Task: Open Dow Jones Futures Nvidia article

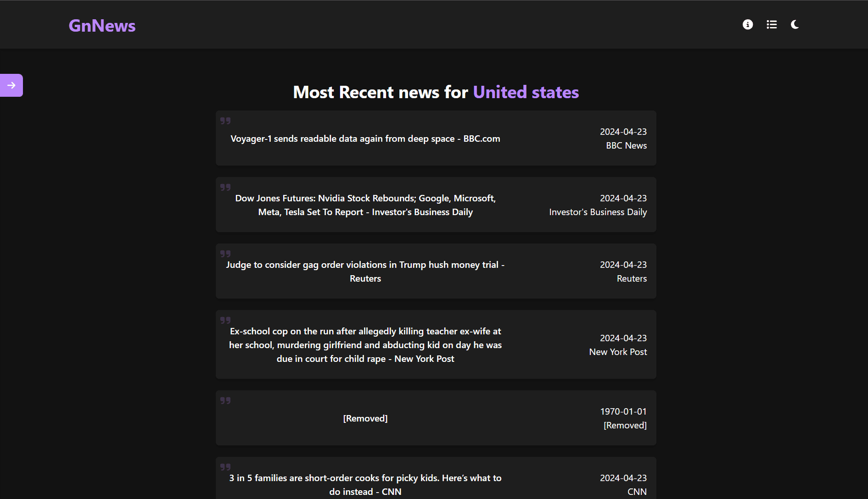Action: click(x=365, y=205)
